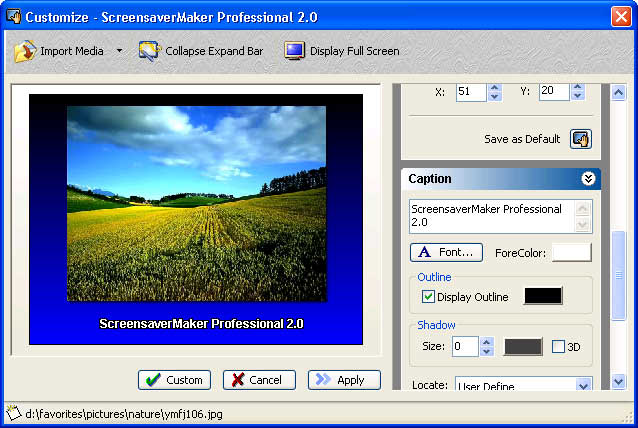The image size is (638, 428).
Task: Collapse the Caption panel chevron
Action: click(x=588, y=178)
